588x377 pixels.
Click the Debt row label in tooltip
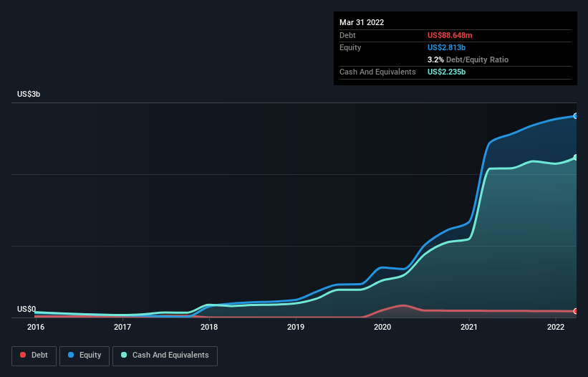tap(347, 35)
